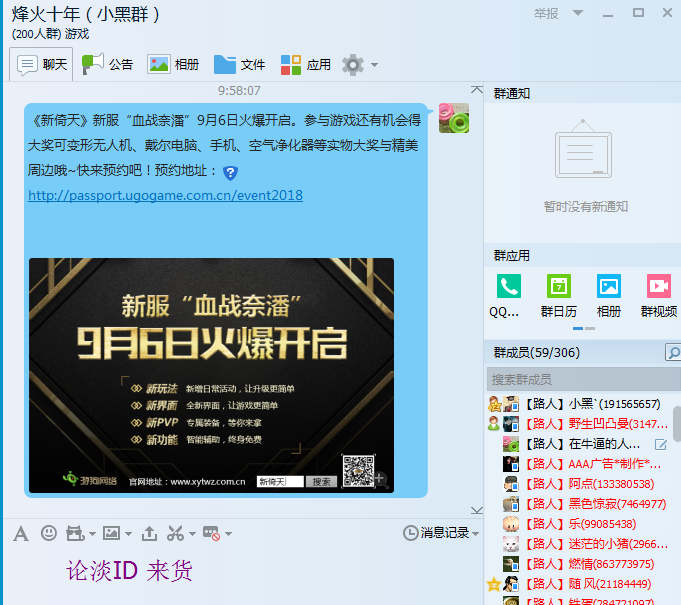Open the 血战奈潘 promo image

[x=212, y=375]
